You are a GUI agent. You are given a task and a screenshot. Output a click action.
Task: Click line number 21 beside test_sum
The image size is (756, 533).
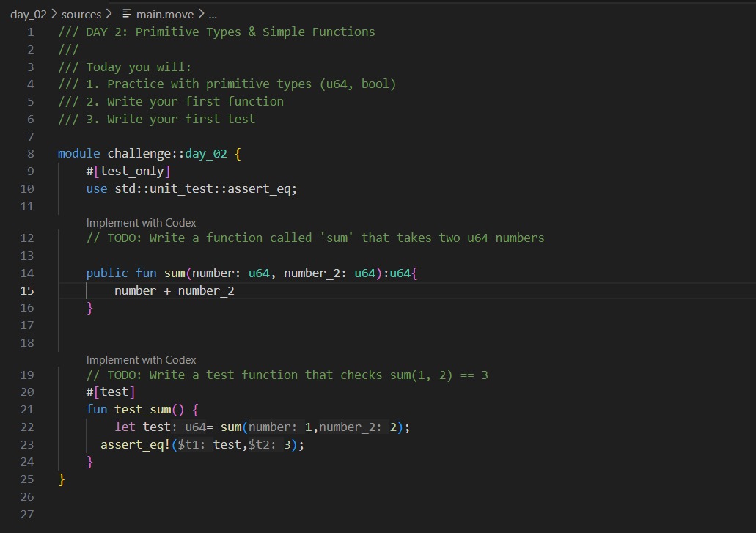pos(27,409)
